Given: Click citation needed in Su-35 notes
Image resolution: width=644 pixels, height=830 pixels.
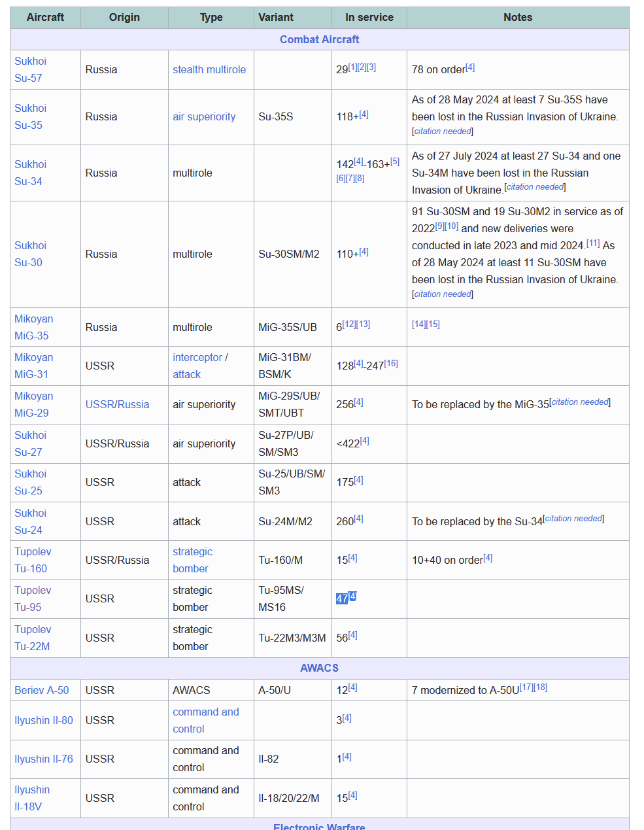Looking at the screenshot, I should pos(443,131).
